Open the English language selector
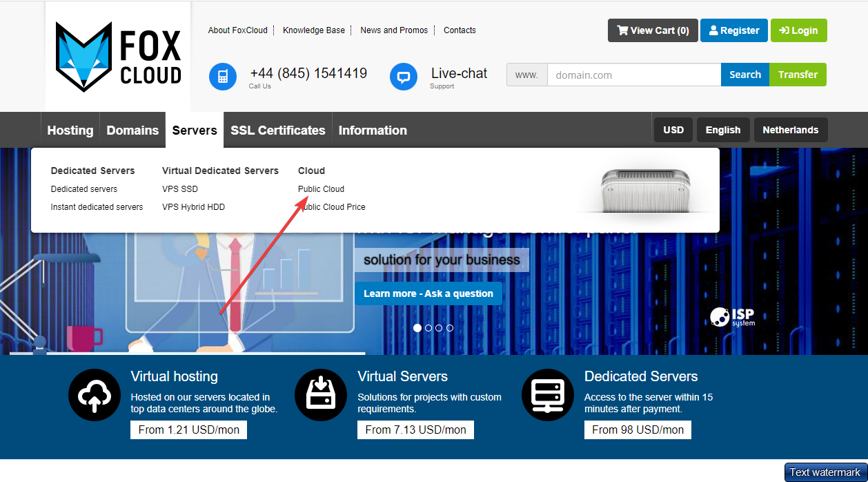The width and height of the screenshot is (868, 482). [723, 130]
